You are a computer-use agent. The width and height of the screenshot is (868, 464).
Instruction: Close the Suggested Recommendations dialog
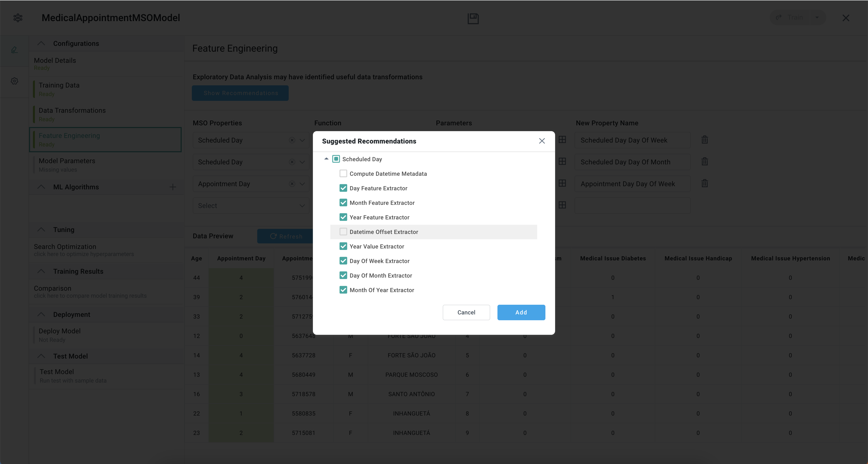coord(542,141)
